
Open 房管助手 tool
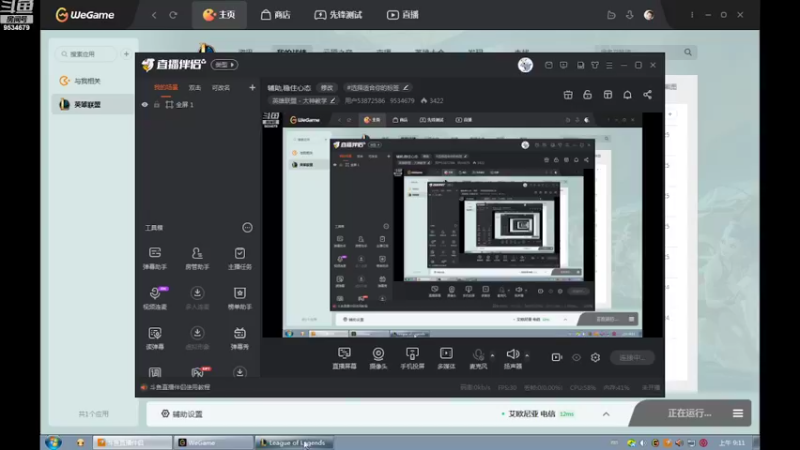pos(197,258)
